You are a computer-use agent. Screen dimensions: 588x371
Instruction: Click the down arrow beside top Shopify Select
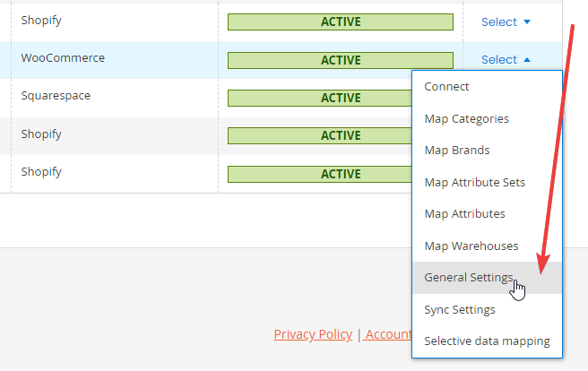coord(527,22)
